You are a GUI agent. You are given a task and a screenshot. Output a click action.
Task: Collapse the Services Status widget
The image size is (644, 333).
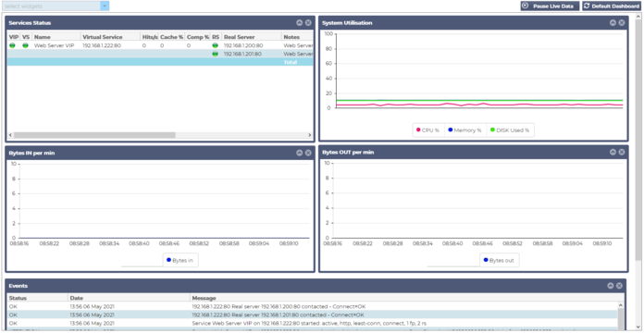300,23
